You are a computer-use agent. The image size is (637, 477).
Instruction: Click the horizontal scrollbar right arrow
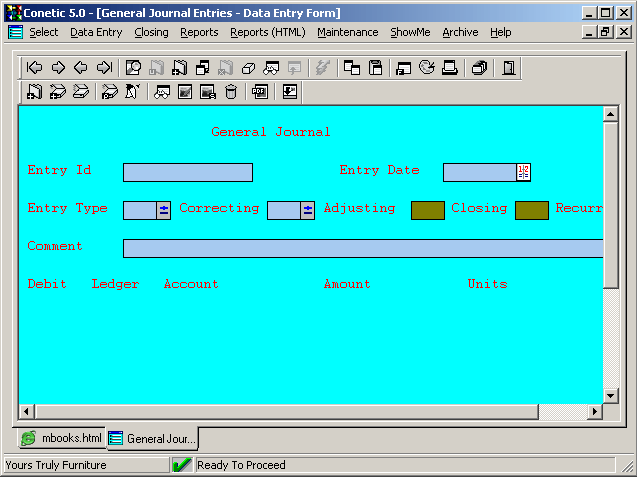point(595,412)
